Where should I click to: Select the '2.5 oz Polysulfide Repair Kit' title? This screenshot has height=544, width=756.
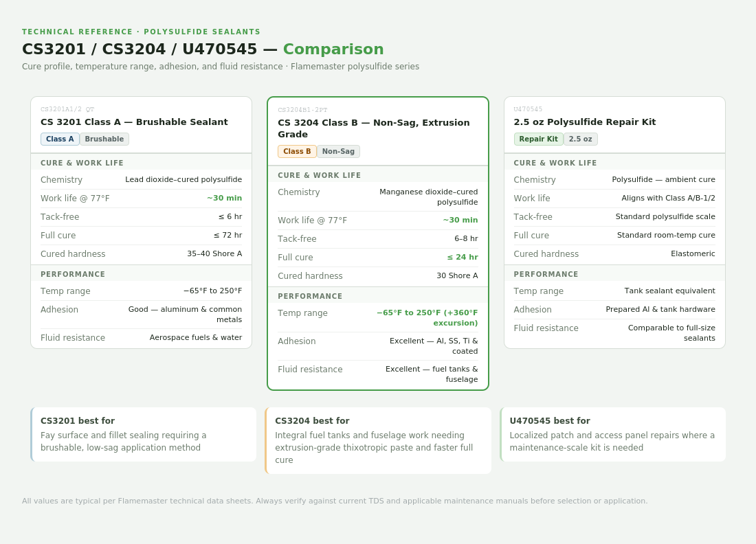(585, 122)
